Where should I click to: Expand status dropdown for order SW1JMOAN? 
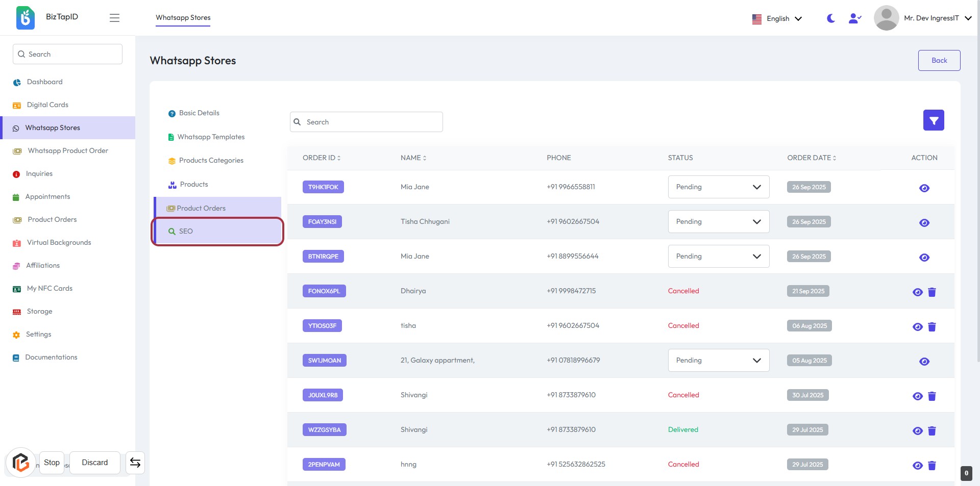(718, 361)
